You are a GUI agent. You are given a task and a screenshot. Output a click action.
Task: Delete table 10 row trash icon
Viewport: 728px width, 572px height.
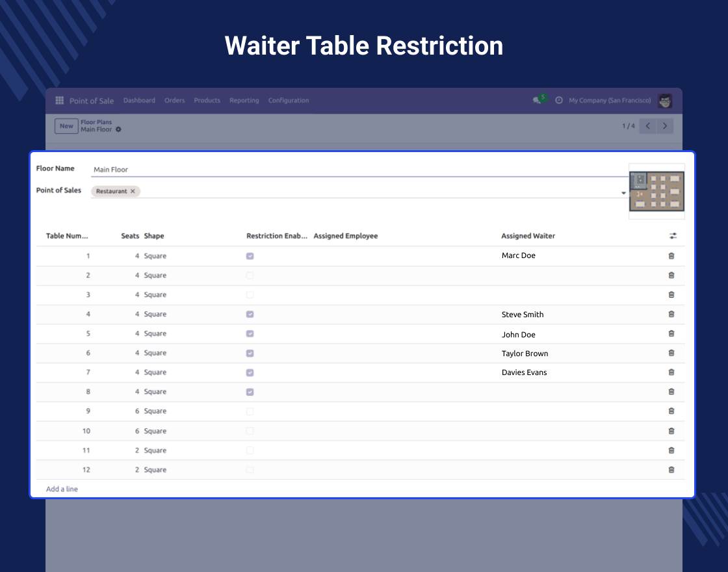tap(671, 431)
